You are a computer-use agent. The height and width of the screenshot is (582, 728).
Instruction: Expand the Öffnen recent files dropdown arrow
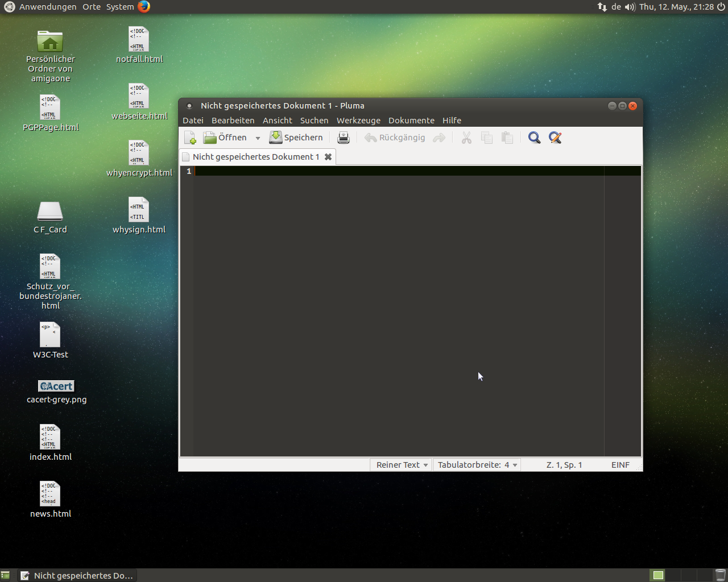(258, 138)
